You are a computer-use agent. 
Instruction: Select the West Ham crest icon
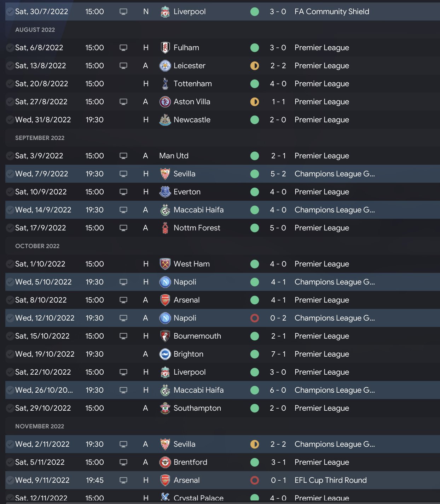pyautogui.click(x=165, y=264)
